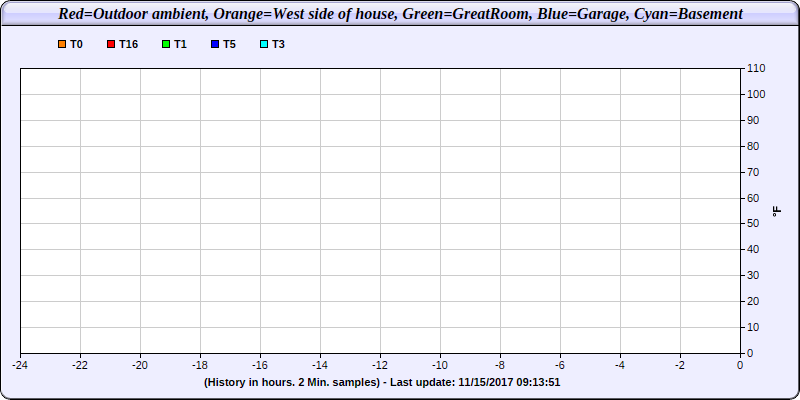Viewport: 800px width, 400px height.
Task: Click the 40 y-axis tick label
Action: click(x=753, y=249)
